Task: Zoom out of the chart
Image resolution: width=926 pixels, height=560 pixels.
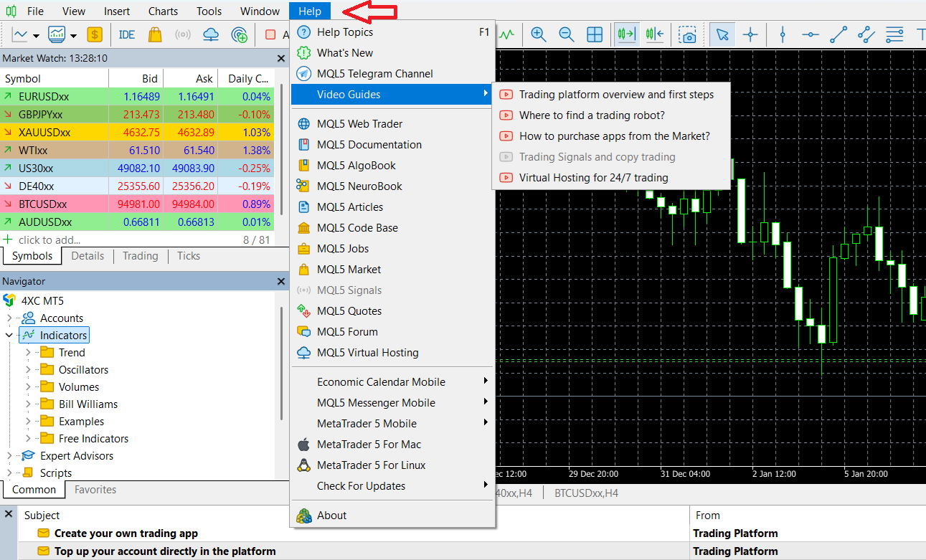Action: click(566, 34)
